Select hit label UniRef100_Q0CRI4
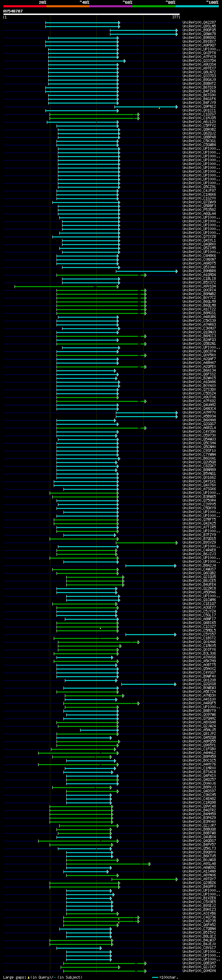222x980 pixels. [x=199, y=290]
